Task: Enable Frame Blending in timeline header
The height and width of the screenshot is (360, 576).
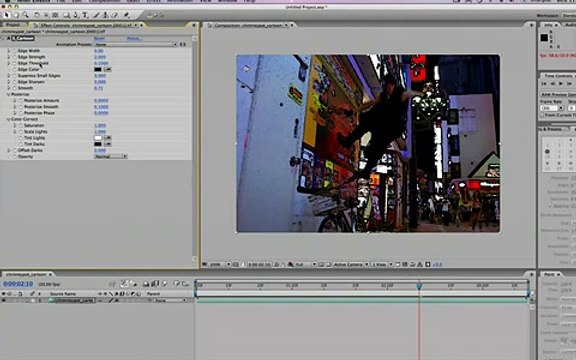Action: tap(155, 284)
